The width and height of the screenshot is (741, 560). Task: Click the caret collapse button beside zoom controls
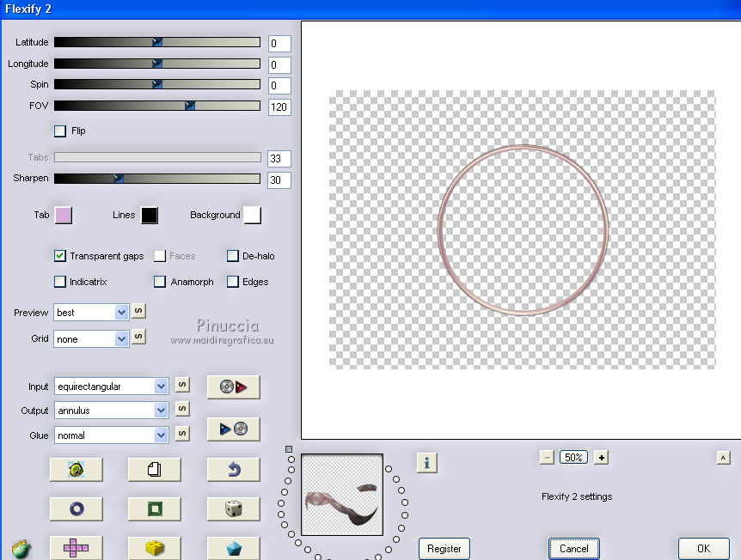[x=723, y=458]
